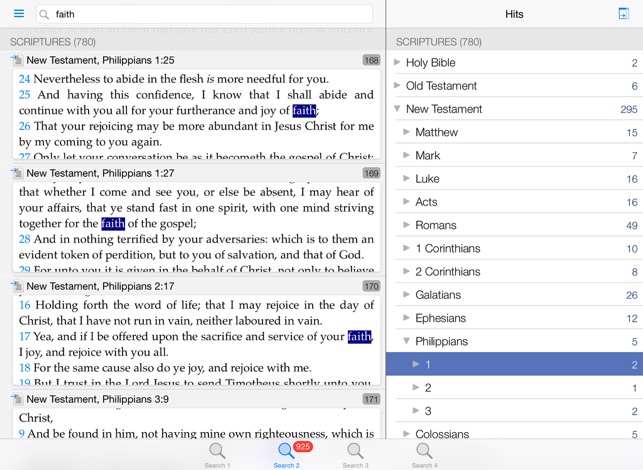The width and height of the screenshot is (643, 470).
Task: Expand the 1 Corinthians arrow
Action: pyautogui.click(x=406, y=248)
